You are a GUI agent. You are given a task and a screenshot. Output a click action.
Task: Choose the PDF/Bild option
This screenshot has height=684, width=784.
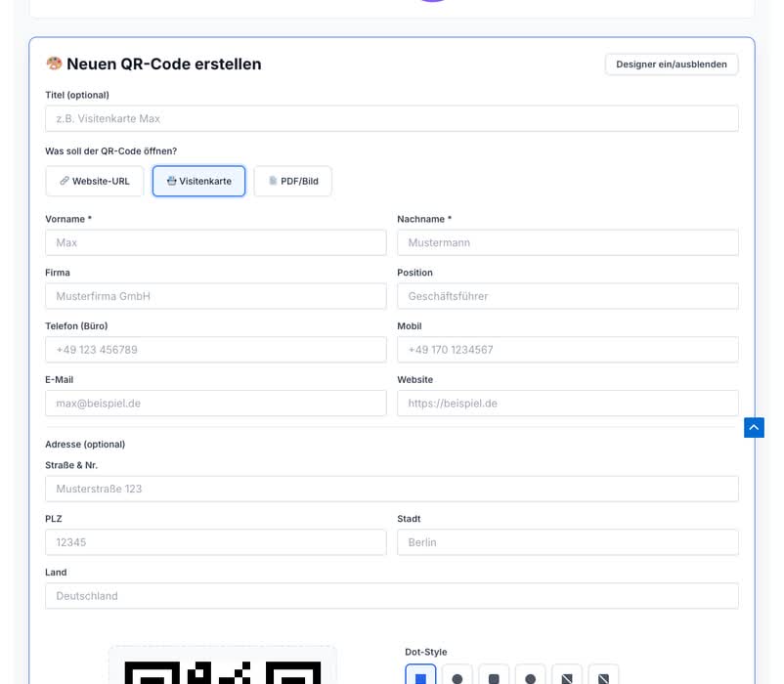[292, 181]
